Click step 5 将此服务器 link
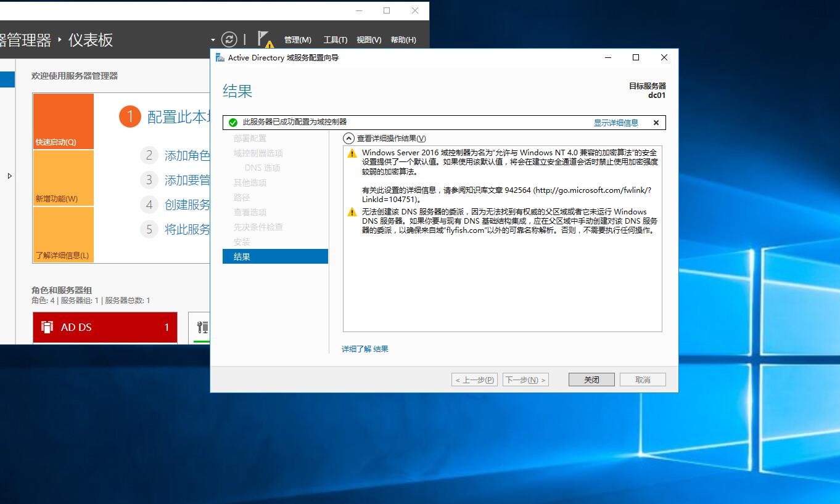 pos(187,229)
